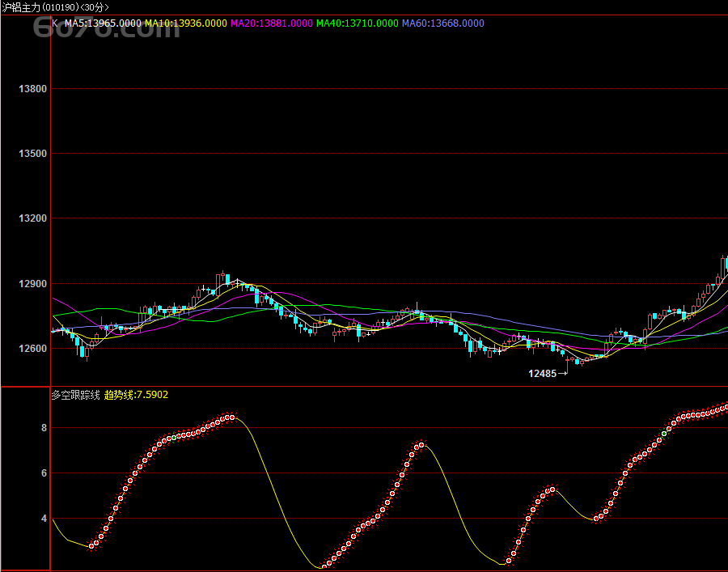
Task: Click the 13200 price axis label
Action: pos(32,218)
